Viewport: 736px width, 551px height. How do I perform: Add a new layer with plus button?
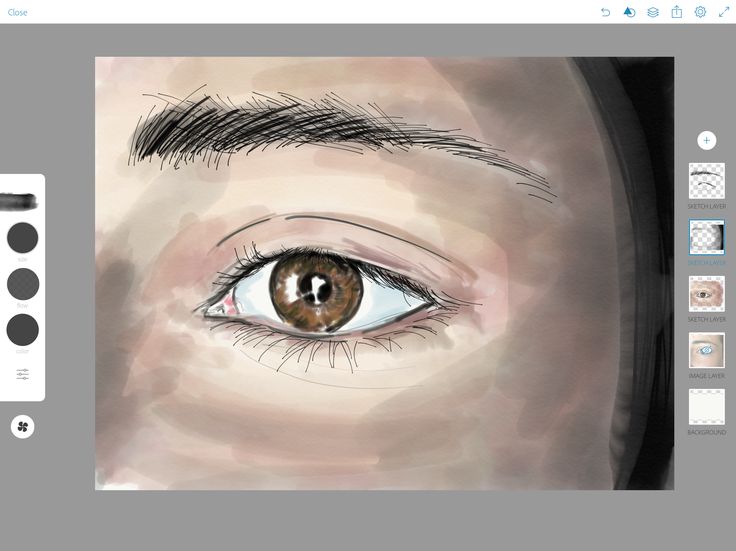click(706, 140)
